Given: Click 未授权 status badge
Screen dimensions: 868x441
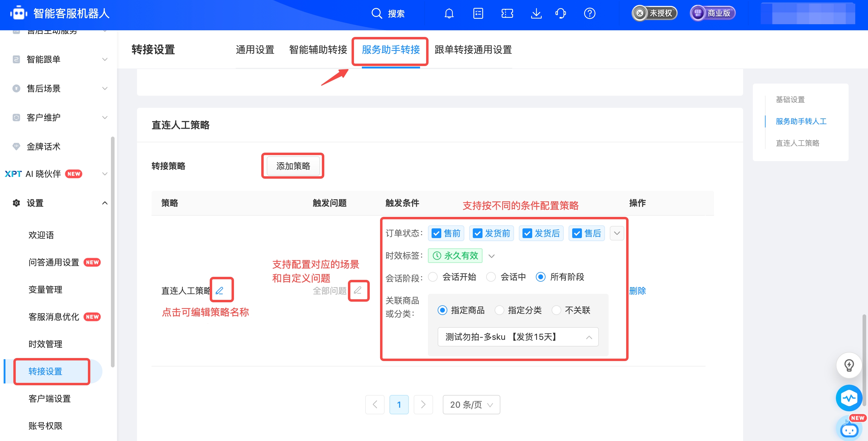Looking at the screenshot, I should coord(654,13).
